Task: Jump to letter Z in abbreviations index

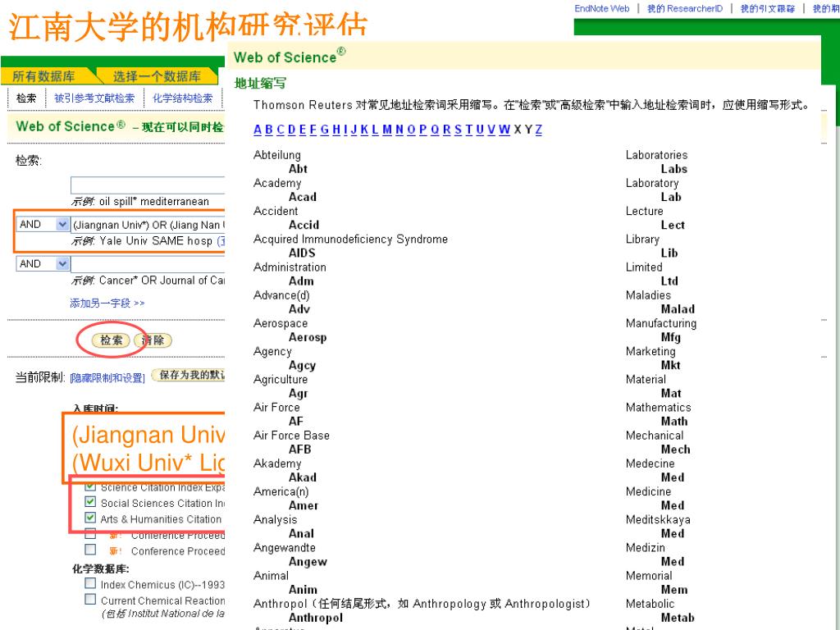Action: click(538, 130)
